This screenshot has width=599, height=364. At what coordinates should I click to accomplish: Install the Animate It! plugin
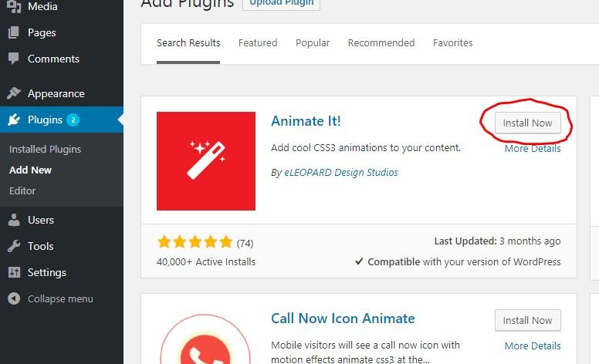point(527,123)
